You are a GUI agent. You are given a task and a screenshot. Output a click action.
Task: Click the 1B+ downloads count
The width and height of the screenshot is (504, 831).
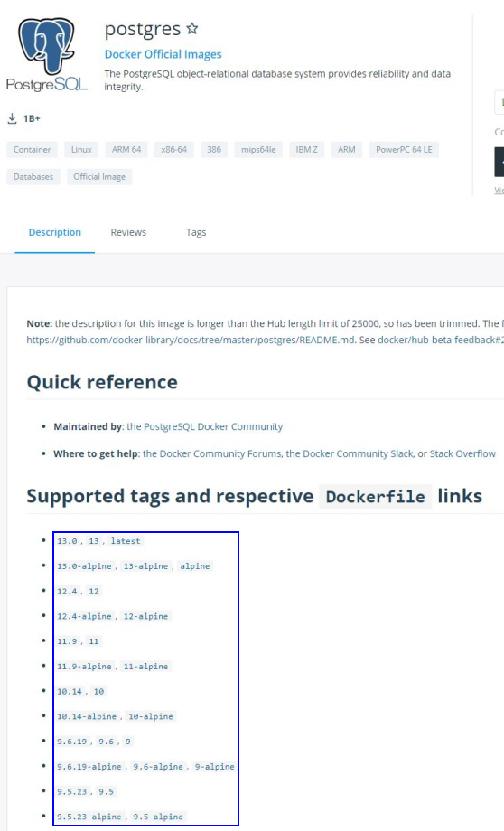tap(32, 118)
